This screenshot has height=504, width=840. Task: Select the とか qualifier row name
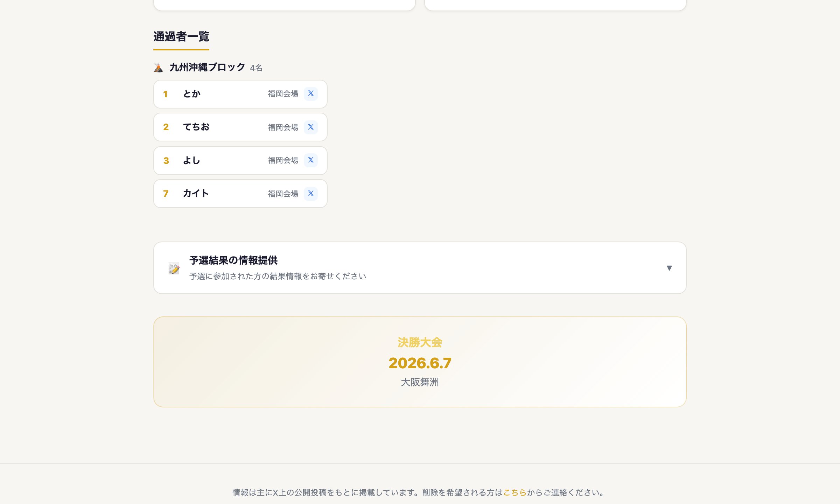point(192,94)
